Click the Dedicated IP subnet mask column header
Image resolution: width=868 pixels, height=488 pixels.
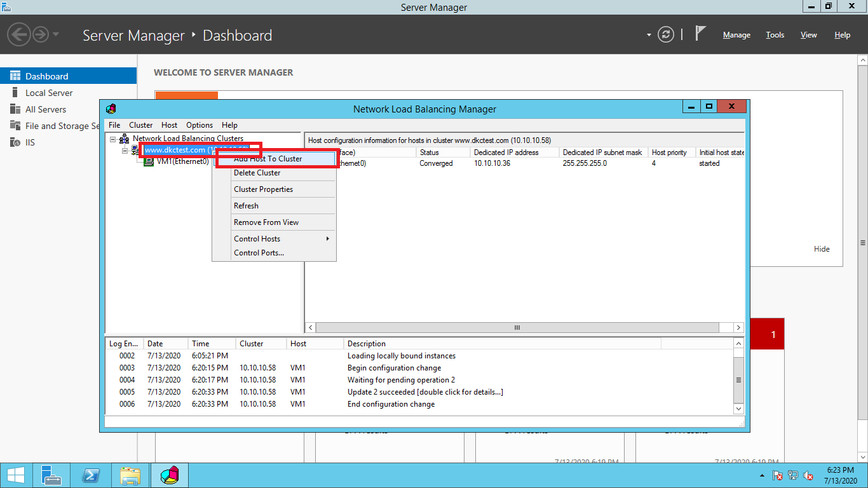(604, 152)
